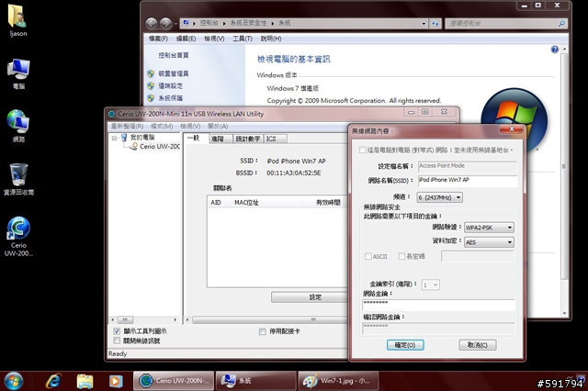This screenshot has width=588, height=391.
Task: Click the 取消(C) button
Action: point(478,345)
